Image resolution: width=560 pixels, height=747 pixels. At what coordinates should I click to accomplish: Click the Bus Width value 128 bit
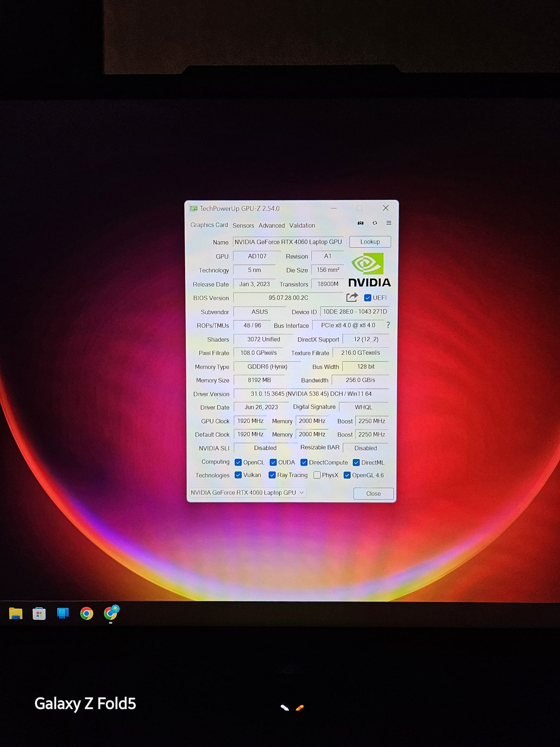coord(366,367)
